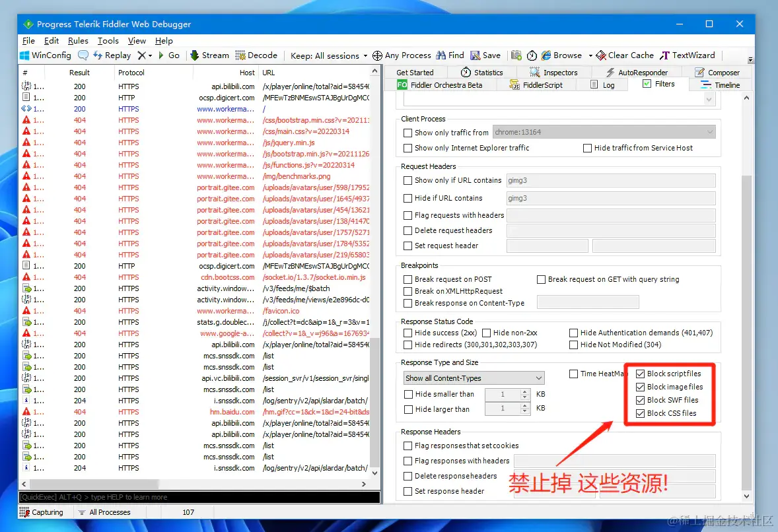The width and height of the screenshot is (778, 532).
Task: Open Fiddler Orchestra Beta tab
Action: [440, 84]
